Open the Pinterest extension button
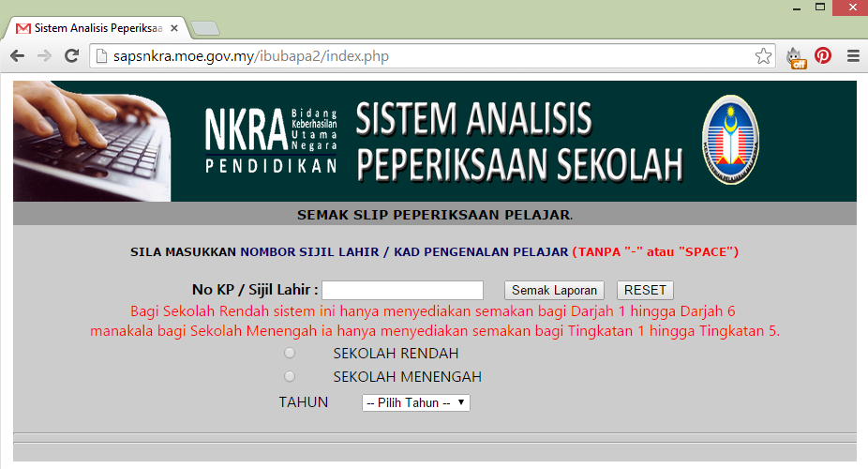868x469 pixels. point(823,56)
